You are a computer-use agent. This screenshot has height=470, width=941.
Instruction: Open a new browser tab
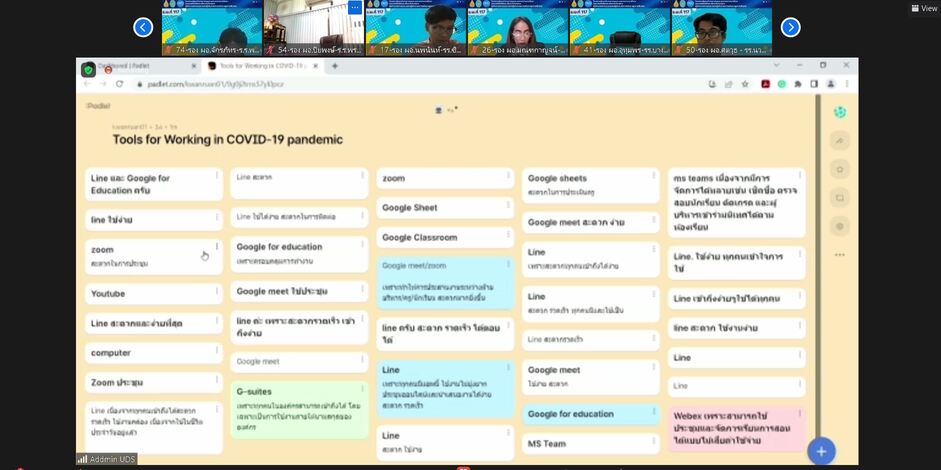335,66
